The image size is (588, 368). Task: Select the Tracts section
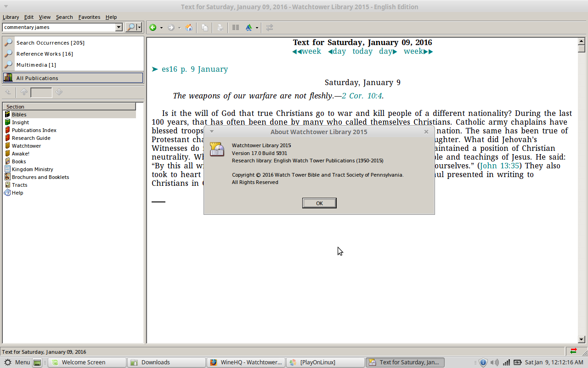click(x=19, y=185)
